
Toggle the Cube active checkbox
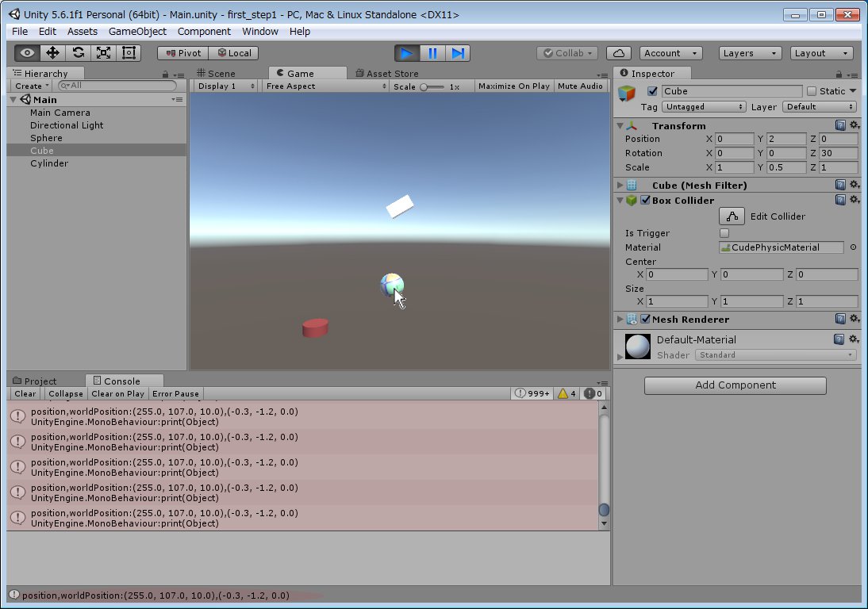point(653,91)
